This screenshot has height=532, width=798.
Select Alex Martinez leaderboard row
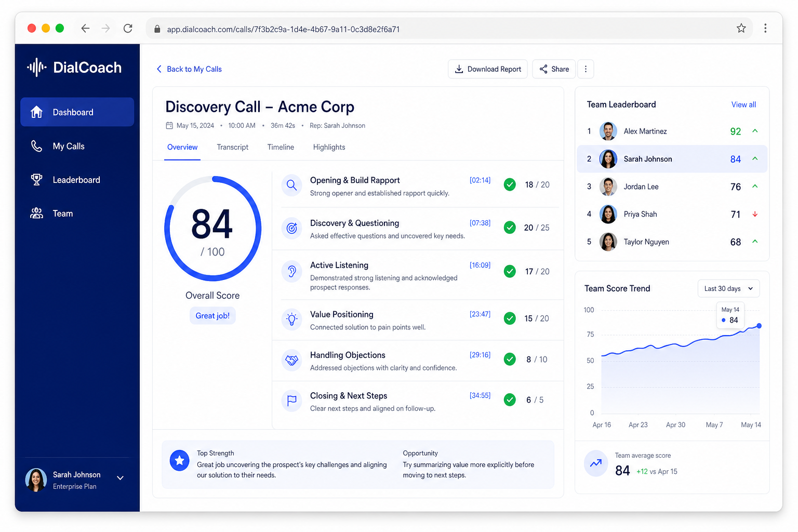pyautogui.click(x=672, y=131)
